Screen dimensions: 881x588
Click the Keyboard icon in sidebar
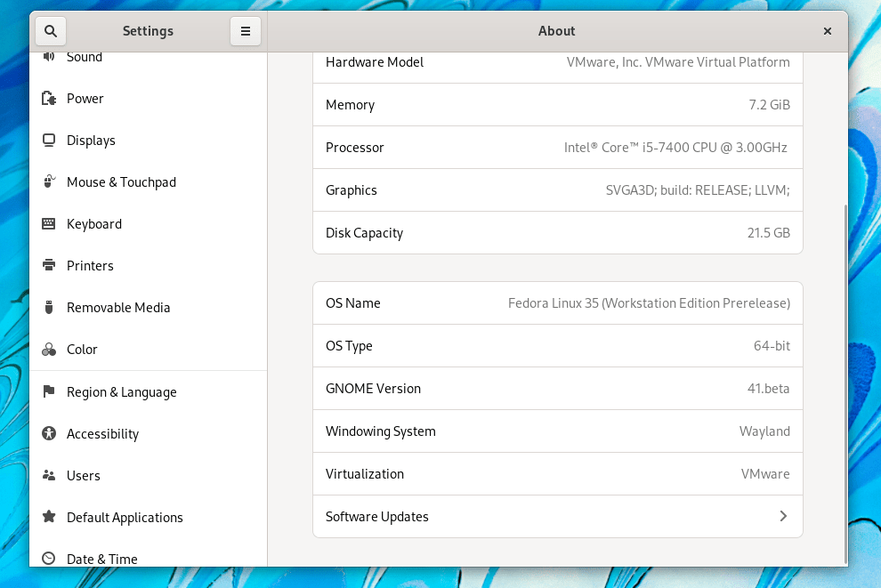point(49,224)
